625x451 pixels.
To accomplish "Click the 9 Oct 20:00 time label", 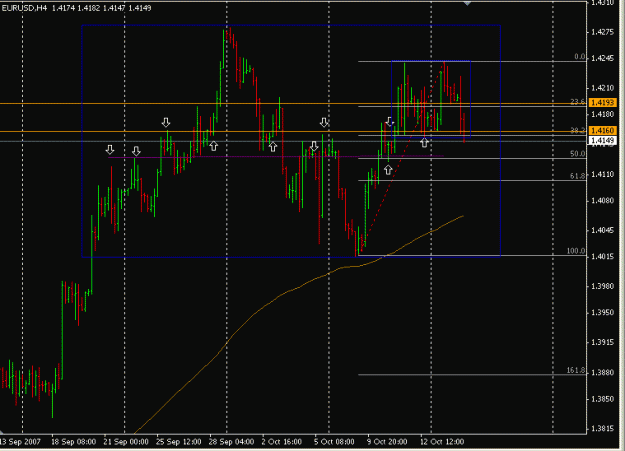I will click(x=387, y=442).
